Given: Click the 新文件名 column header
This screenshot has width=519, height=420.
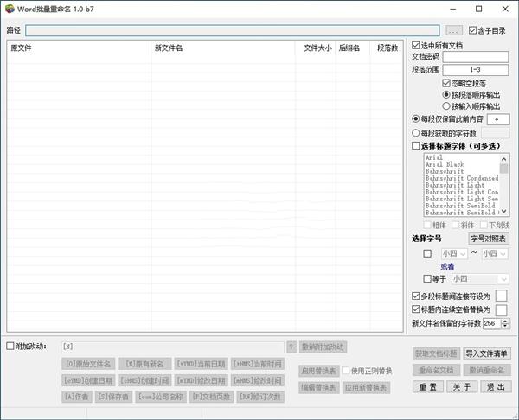Looking at the screenshot, I should (x=223, y=48).
